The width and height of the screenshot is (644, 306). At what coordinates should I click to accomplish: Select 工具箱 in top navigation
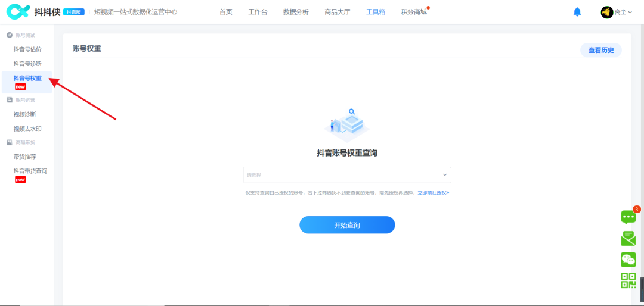click(x=376, y=12)
